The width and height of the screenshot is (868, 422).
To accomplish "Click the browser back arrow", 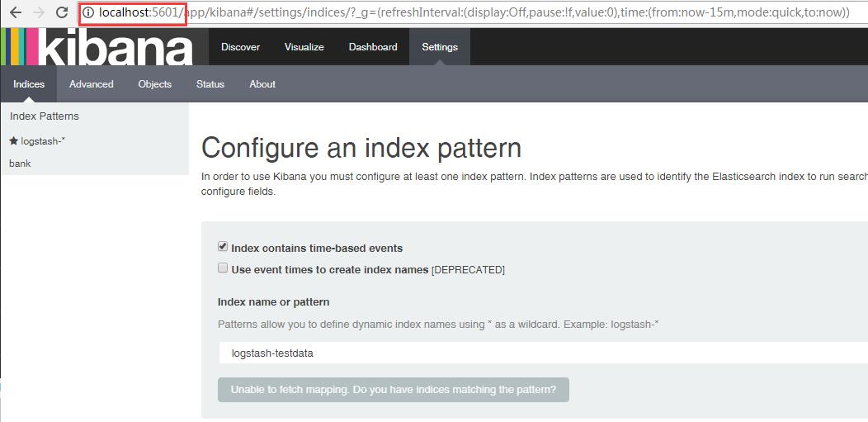I will point(15,12).
